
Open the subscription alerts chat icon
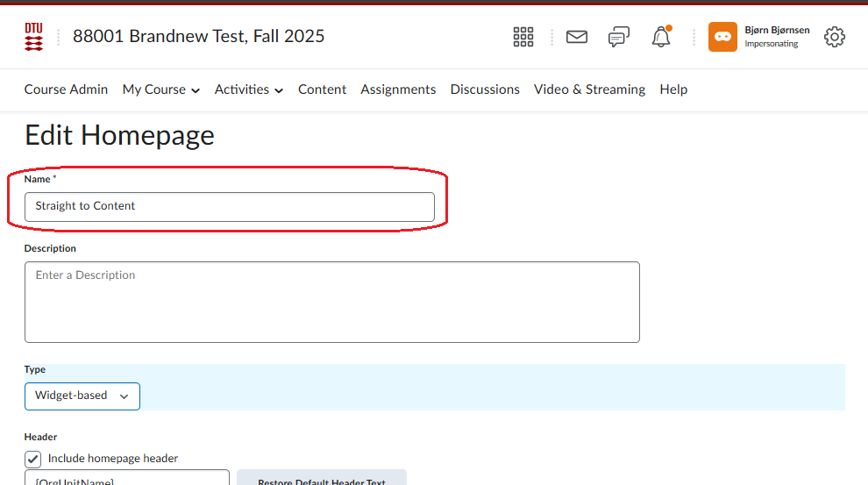pyautogui.click(x=619, y=37)
